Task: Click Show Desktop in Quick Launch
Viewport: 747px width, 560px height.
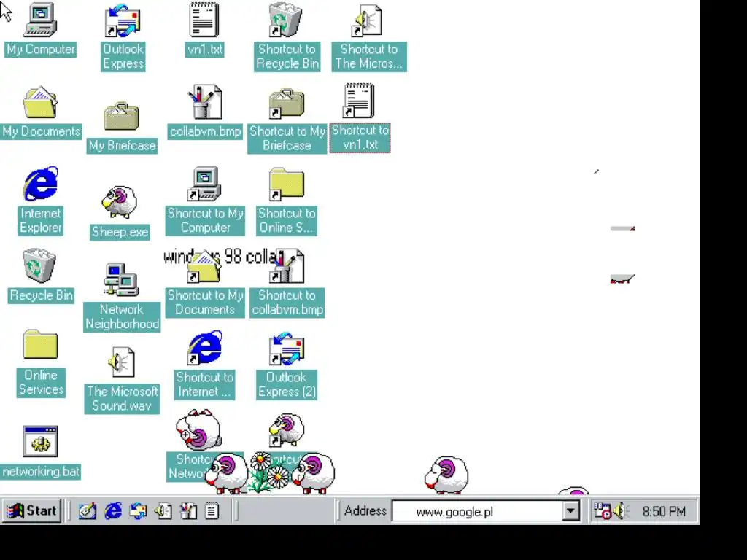Action: pyautogui.click(x=88, y=511)
